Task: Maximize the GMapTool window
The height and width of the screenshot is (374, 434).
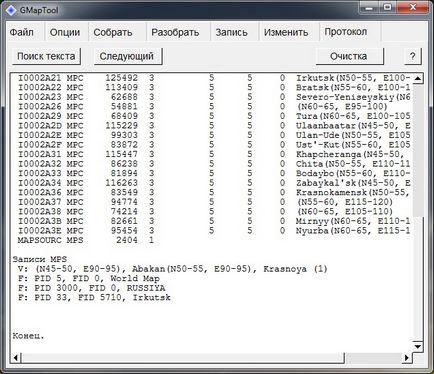Action: 387,7
